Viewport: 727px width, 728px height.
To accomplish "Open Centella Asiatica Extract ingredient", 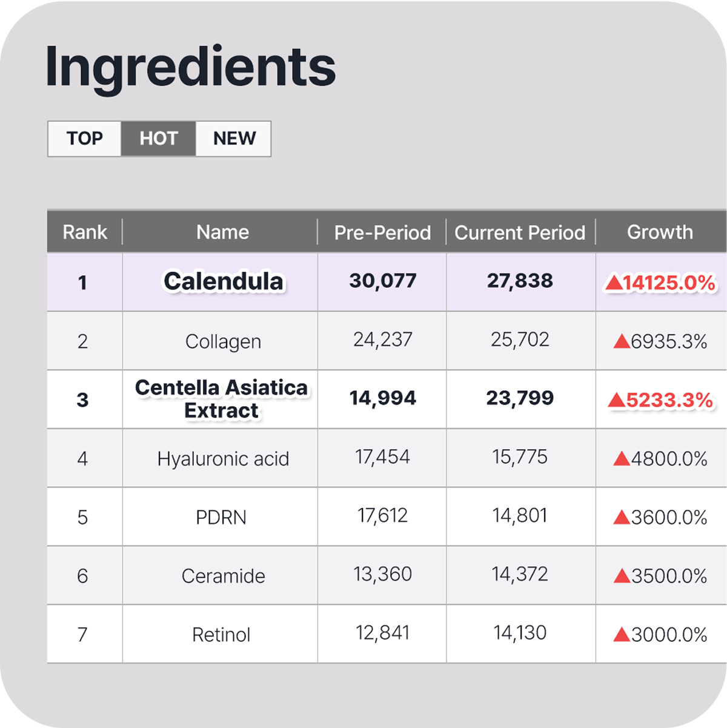I will [x=221, y=399].
